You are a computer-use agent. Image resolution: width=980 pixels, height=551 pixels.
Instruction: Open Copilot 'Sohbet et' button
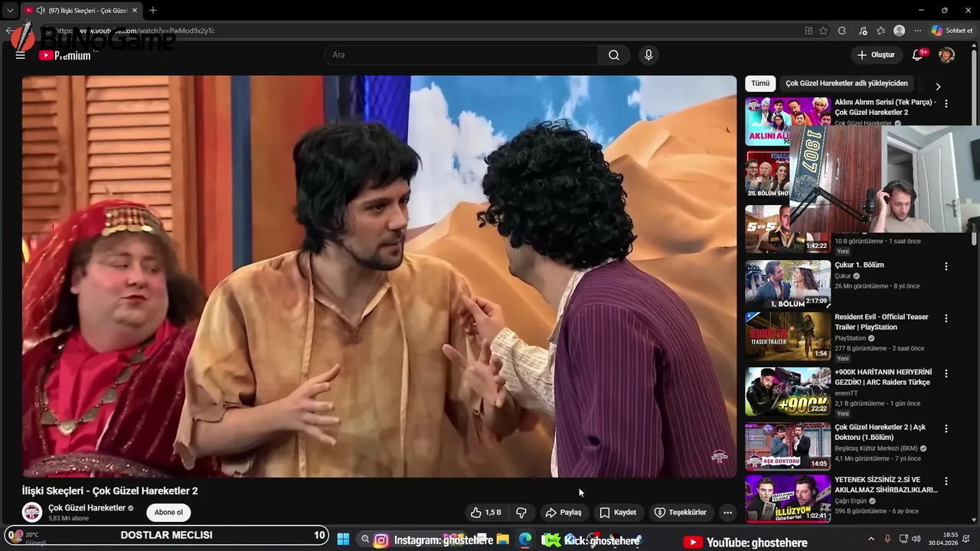[x=952, y=31]
